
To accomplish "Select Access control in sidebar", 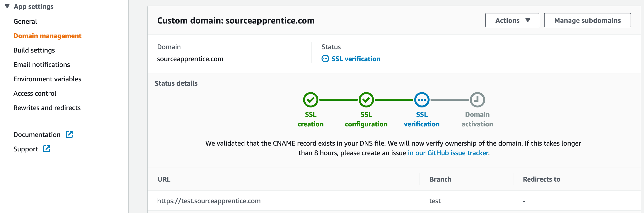I will click(35, 93).
